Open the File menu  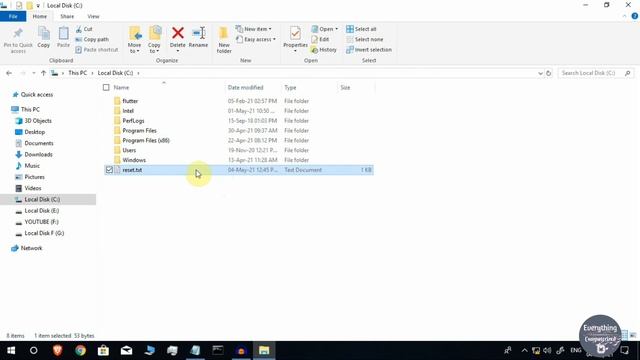pos(13,16)
